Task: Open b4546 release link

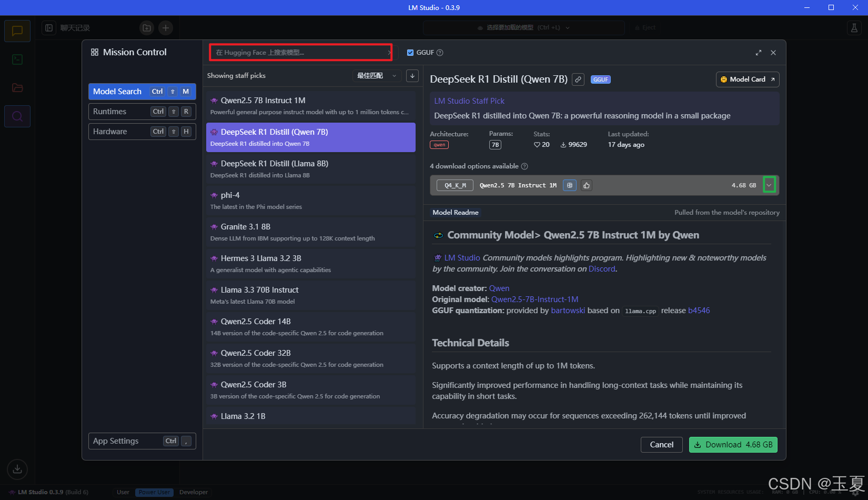Action: pyautogui.click(x=699, y=311)
